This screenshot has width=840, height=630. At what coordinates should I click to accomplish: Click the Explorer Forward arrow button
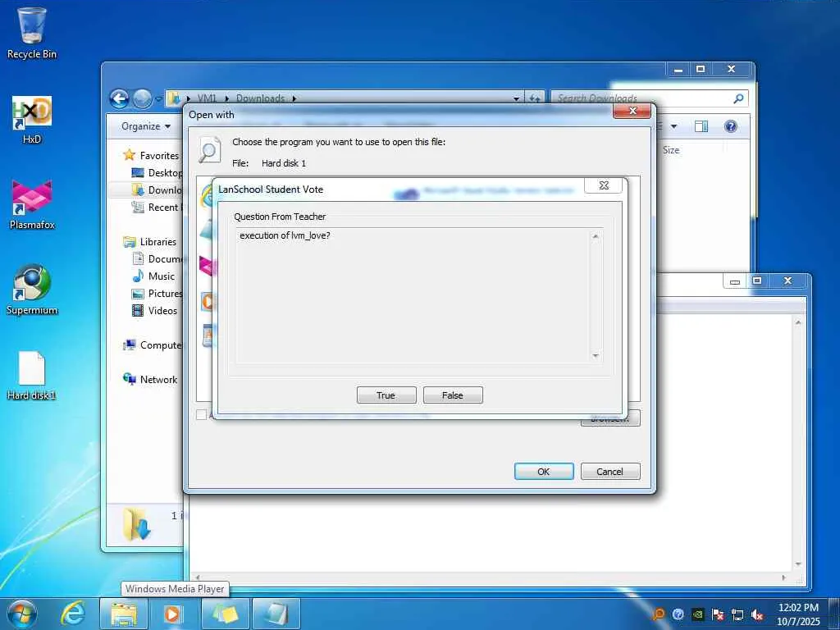pos(142,98)
